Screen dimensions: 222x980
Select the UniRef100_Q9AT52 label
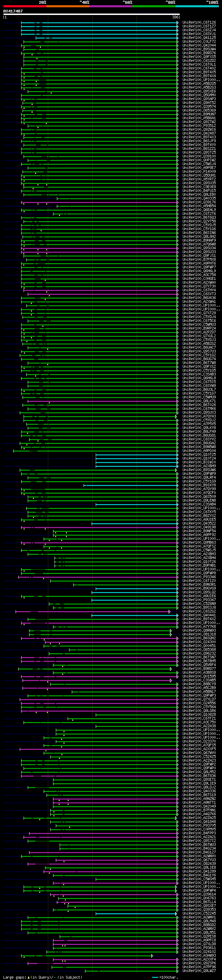coord(199,103)
